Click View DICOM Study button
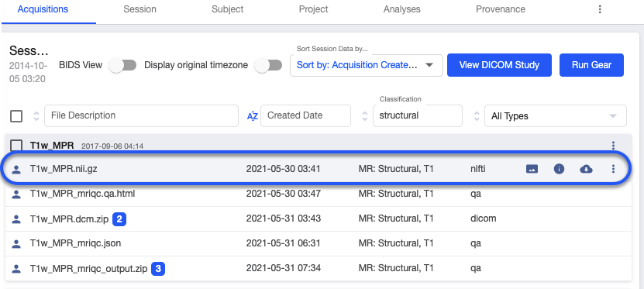 [499, 65]
